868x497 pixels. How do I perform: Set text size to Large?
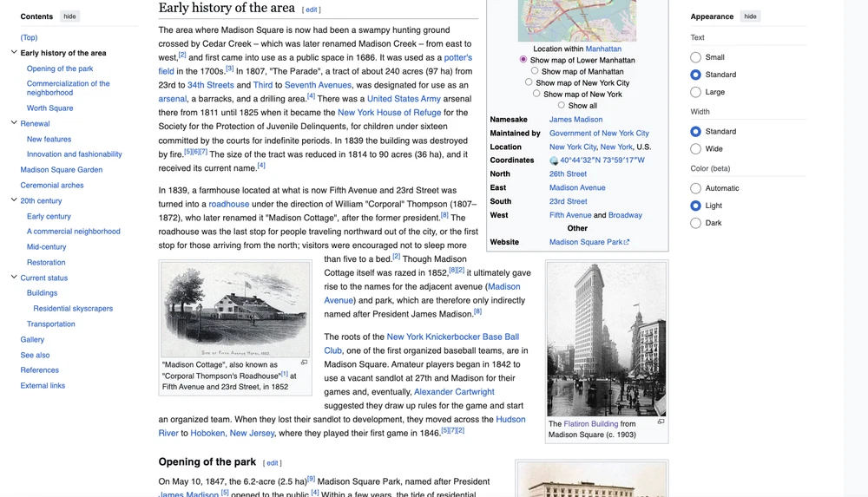[x=695, y=92]
